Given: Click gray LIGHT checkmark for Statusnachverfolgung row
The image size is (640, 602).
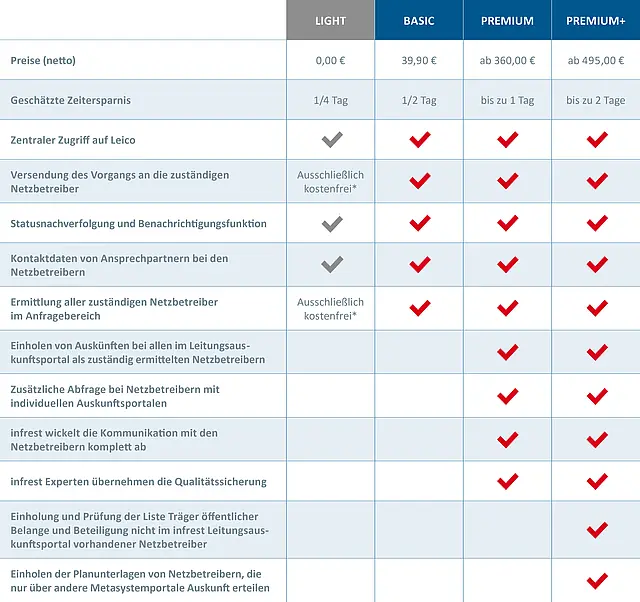Looking at the screenshot, I should pyautogui.click(x=331, y=223).
